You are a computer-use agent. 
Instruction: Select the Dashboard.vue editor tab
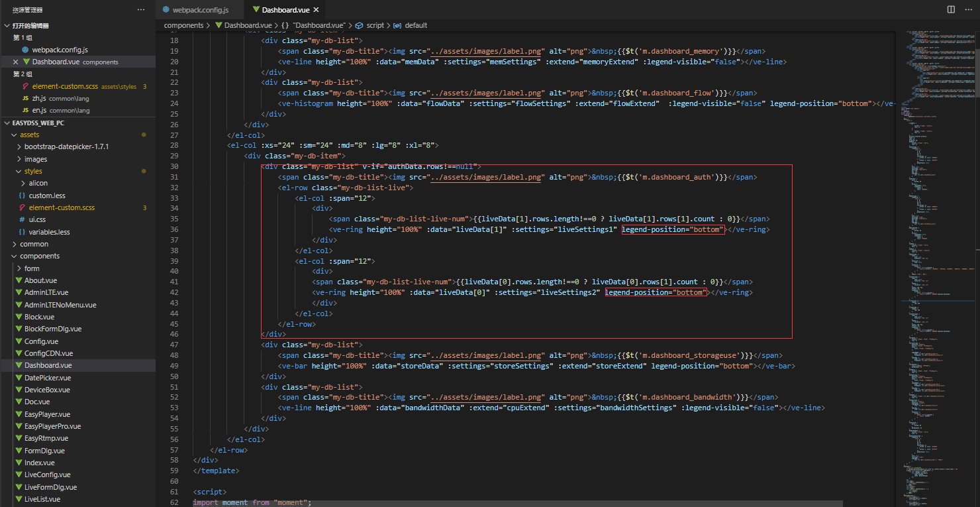point(285,10)
